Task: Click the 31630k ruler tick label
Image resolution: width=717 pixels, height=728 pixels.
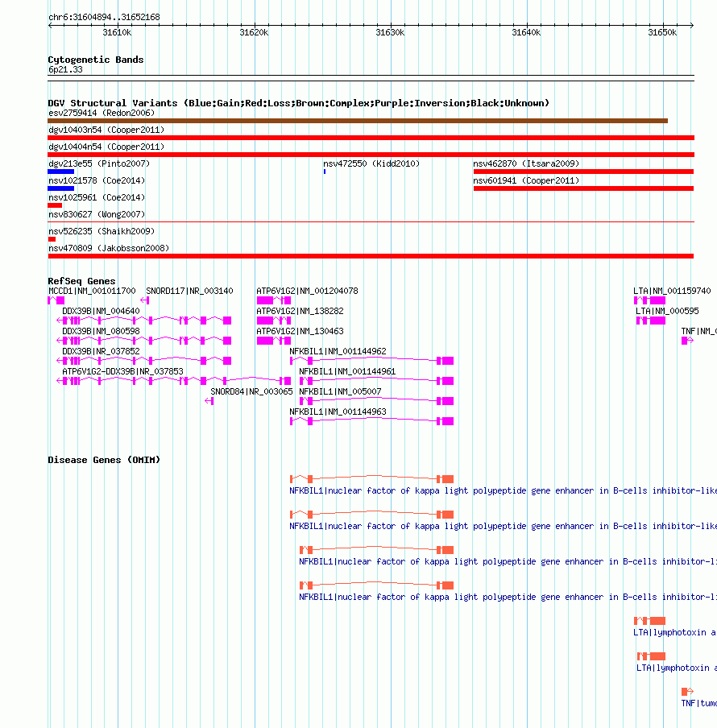Action: click(x=390, y=32)
